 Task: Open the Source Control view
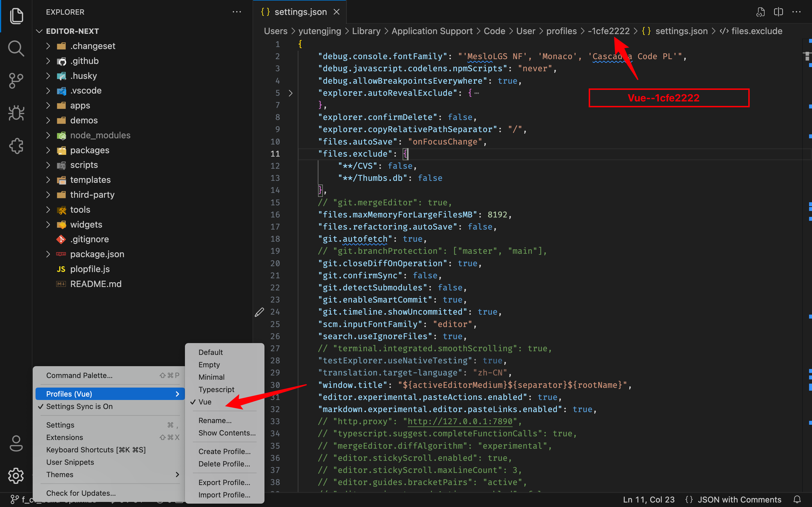click(16, 81)
